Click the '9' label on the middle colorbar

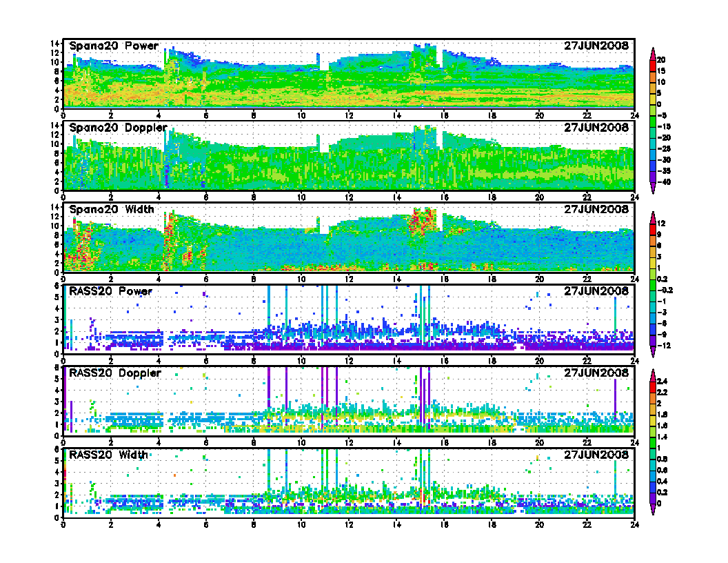coord(659,235)
